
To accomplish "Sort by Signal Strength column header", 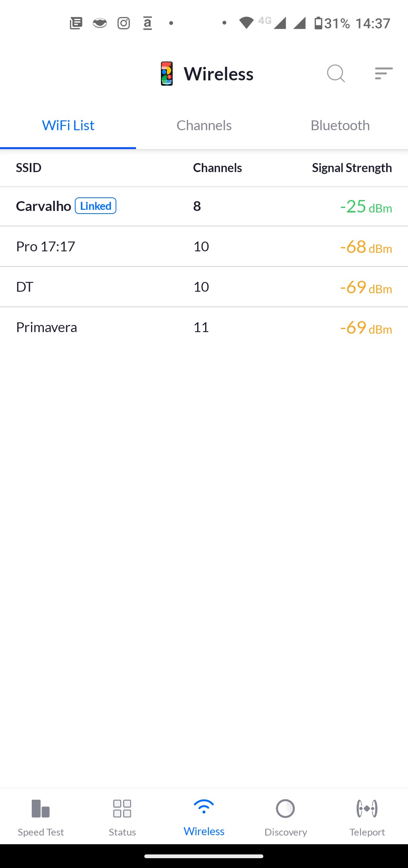I will pyautogui.click(x=352, y=168).
